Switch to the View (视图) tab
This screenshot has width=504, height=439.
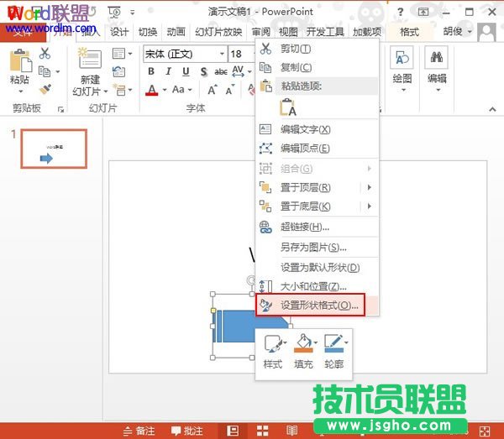(288, 32)
